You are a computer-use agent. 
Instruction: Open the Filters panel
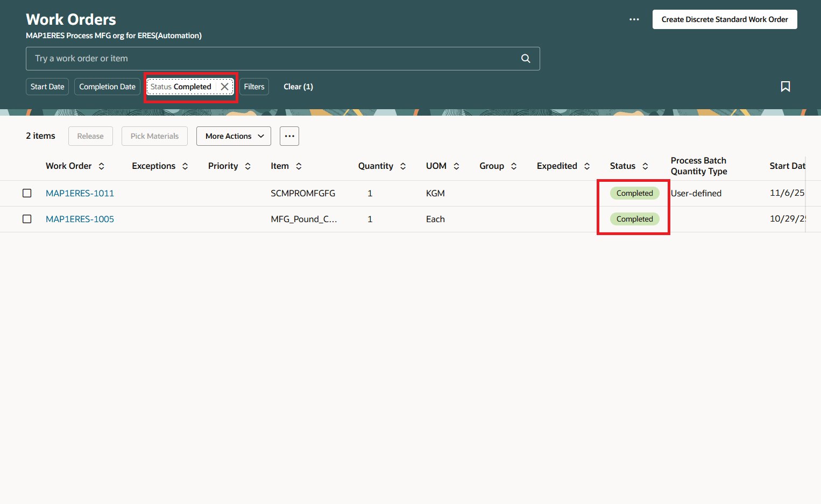[x=254, y=87]
